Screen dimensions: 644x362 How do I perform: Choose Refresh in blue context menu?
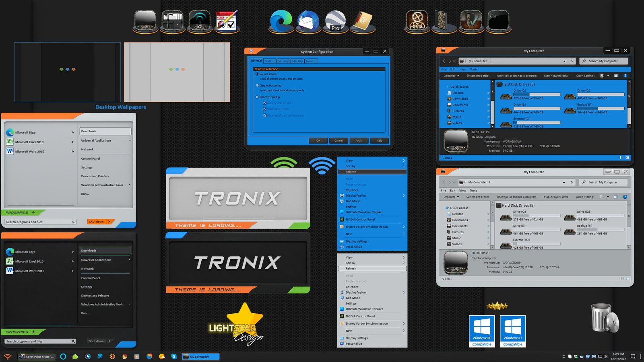372,172
